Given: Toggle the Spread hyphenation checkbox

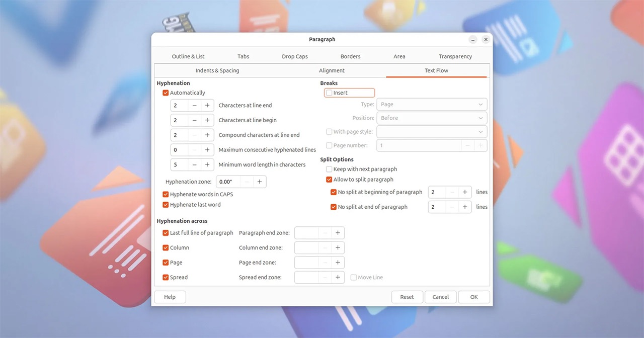Looking at the screenshot, I should (x=166, y=277).
